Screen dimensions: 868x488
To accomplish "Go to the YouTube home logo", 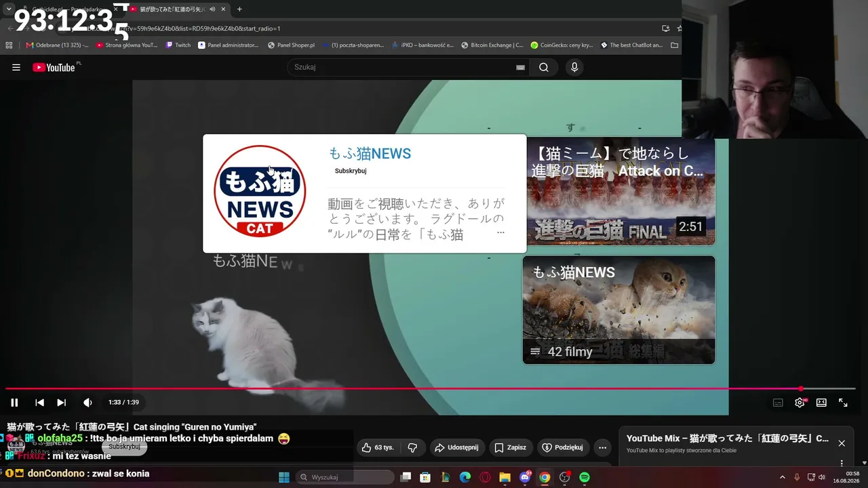I will coord(54,67).
